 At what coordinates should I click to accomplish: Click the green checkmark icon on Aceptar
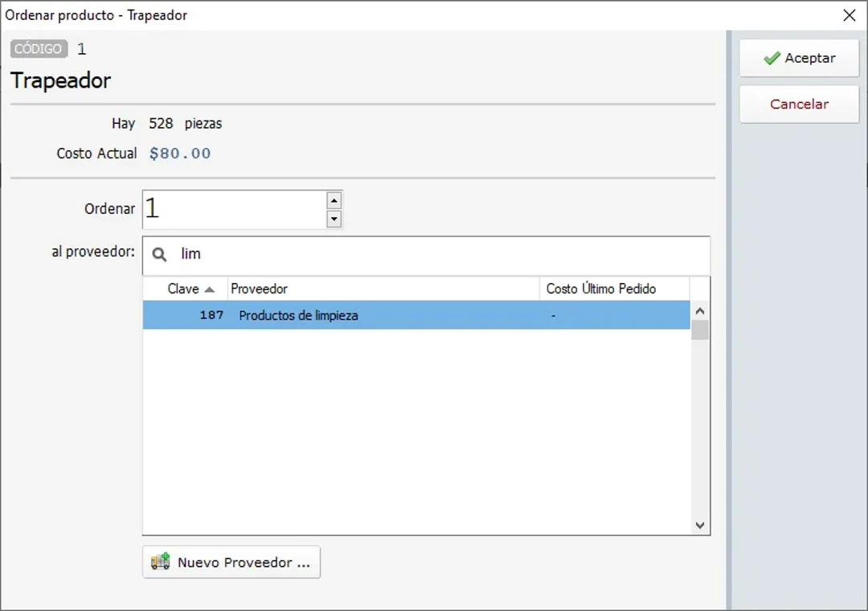(x=772, y=58)
